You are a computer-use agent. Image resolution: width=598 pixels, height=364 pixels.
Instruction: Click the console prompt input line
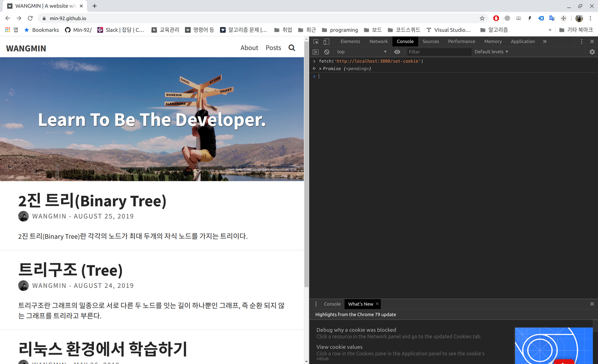[x=456, y=76]
